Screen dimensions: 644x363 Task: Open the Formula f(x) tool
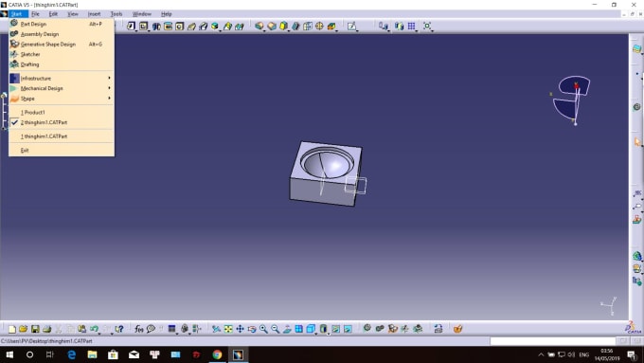pyautogui.click(x=139, y=329)
